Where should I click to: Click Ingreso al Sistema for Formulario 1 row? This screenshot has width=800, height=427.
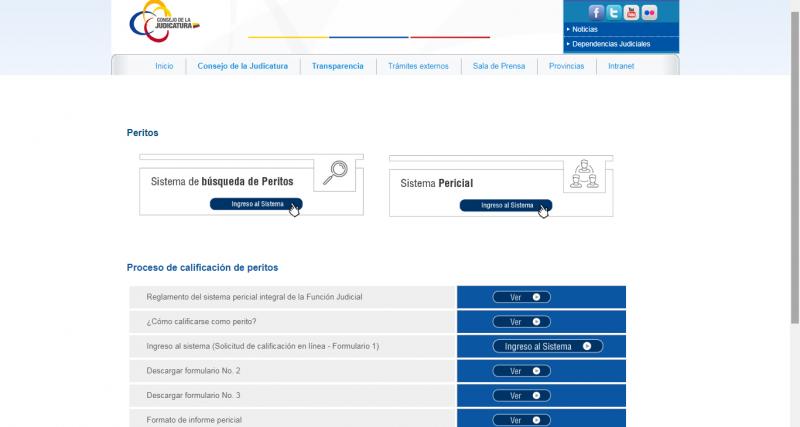(547, 346)
